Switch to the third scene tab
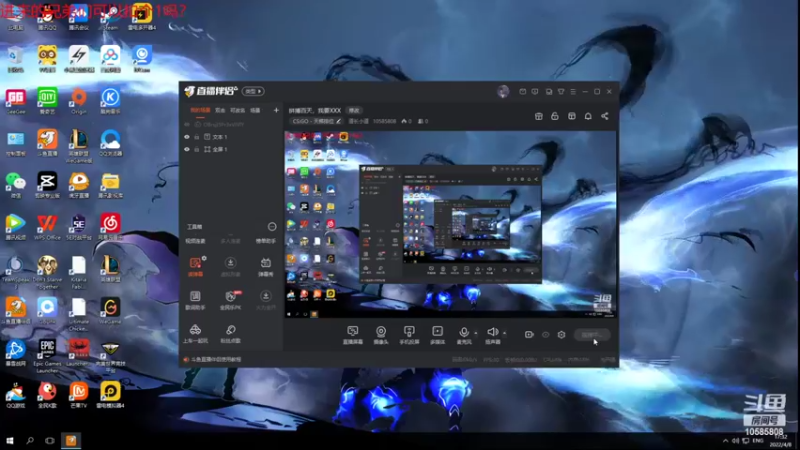Image resolution: width=800 pixels, height=450 pixels. [x=237, y=110]
